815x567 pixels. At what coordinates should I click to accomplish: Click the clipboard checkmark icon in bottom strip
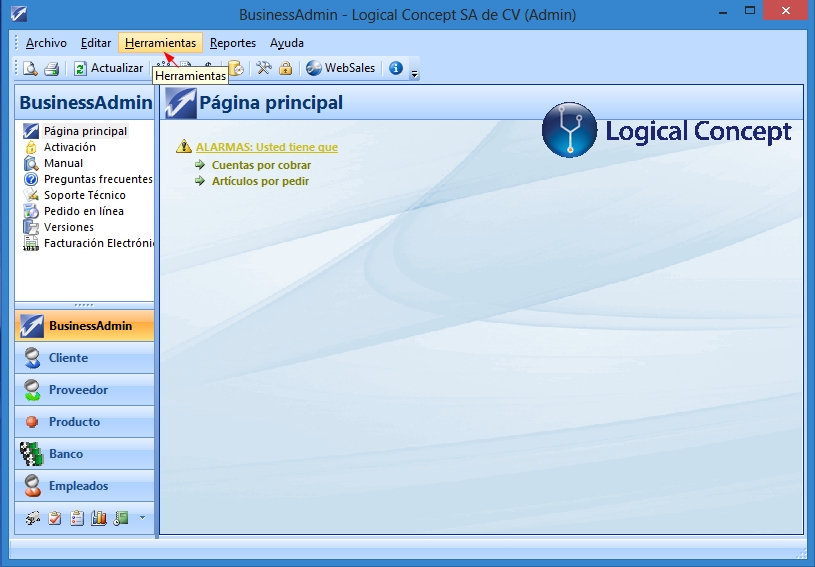55,518
